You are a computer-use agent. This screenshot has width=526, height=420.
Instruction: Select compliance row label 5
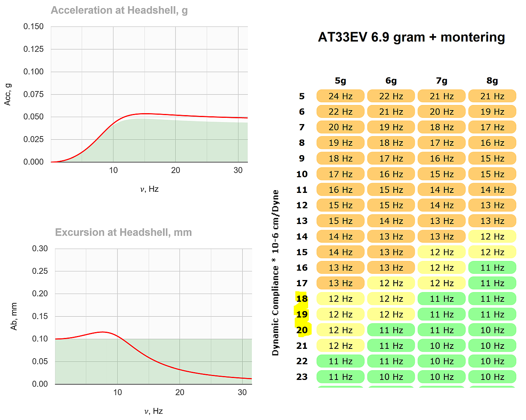(302, 96)
